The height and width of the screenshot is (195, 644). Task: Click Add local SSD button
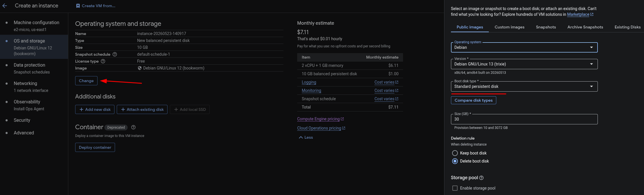coord(190,109)
